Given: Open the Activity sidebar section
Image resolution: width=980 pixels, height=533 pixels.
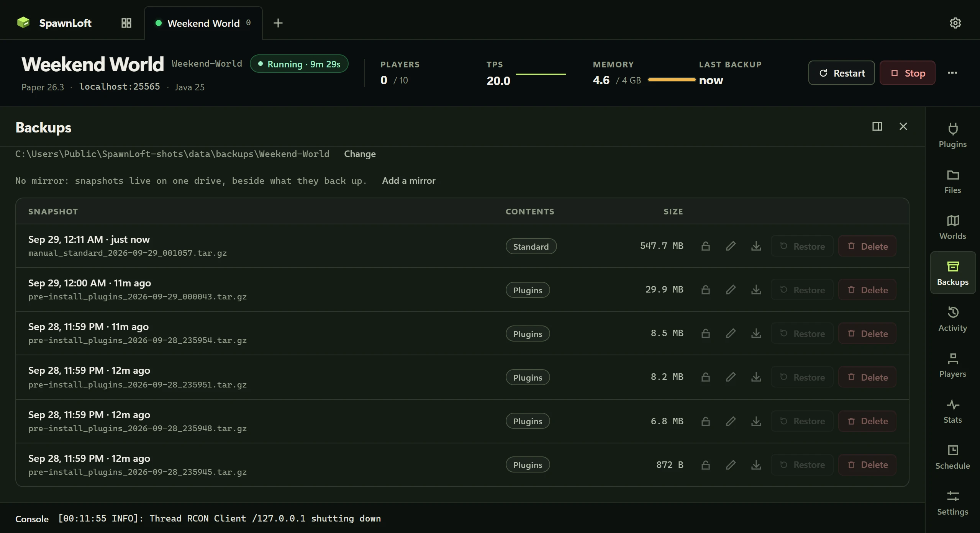Looking at the screenshot, I should pyautogui.click(x=952, y=319).
